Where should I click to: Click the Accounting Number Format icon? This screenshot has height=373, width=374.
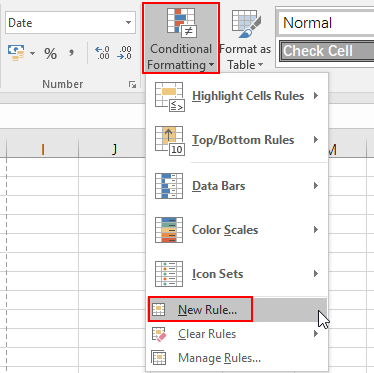pyautogui.click(x=16, y=53)
